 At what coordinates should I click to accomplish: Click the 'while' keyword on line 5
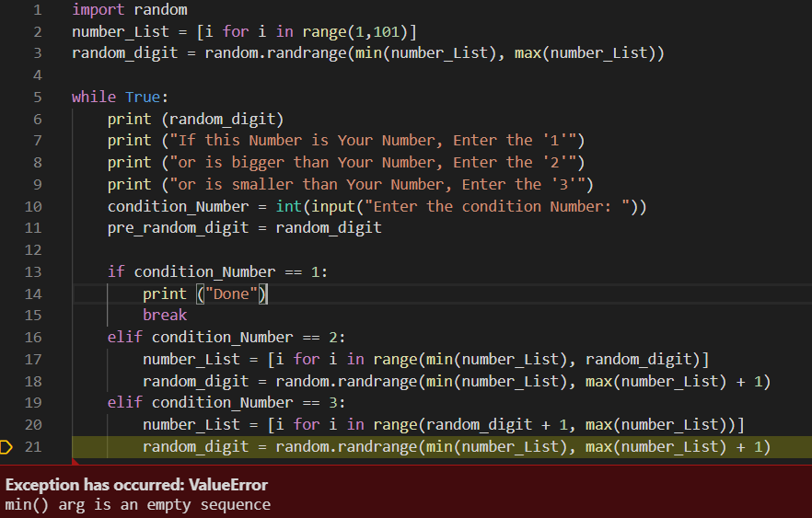tap(94, 98)
